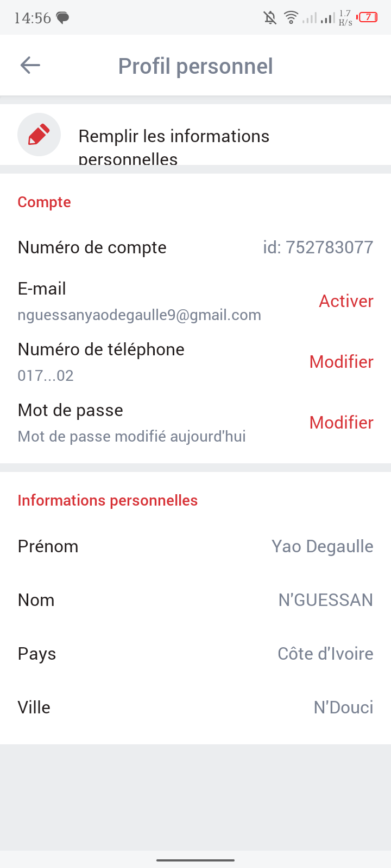Tap the battery indicator icon
The width and height of the screenshot is (391, 868).
click(368, 17)
